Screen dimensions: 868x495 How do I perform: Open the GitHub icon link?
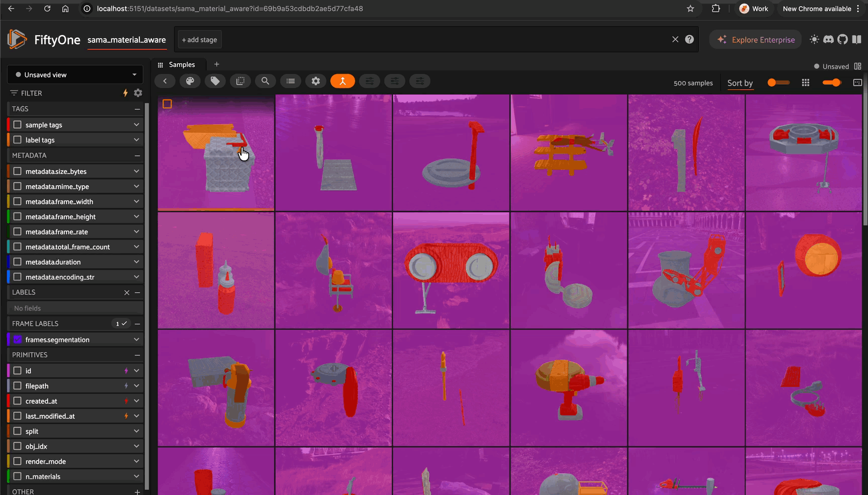[x=842, y=39]
